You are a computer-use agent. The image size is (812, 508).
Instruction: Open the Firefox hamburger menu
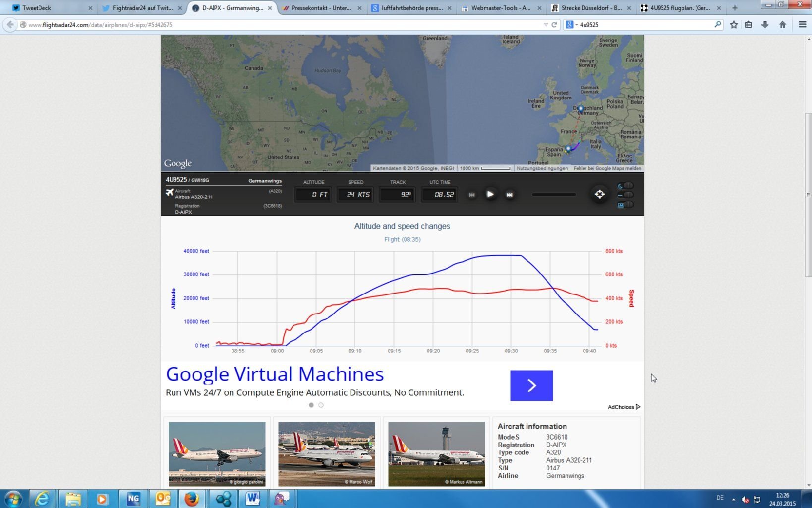[802, 24]
